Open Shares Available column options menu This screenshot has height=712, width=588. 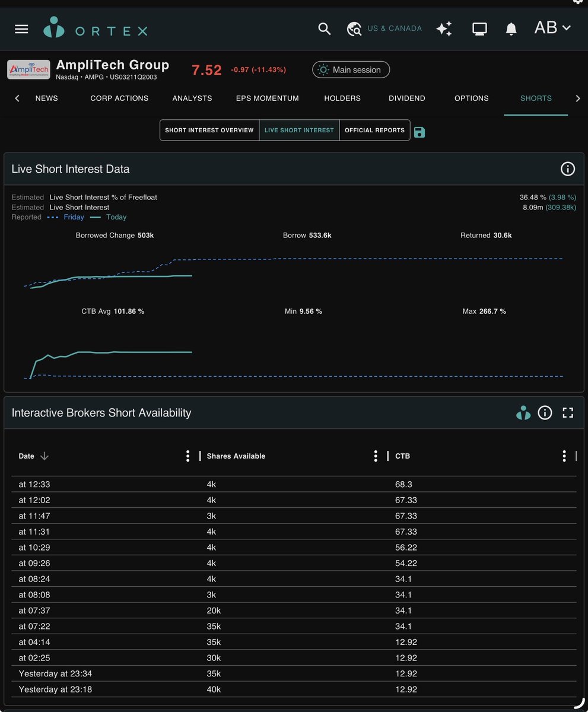tap(376, 456)
